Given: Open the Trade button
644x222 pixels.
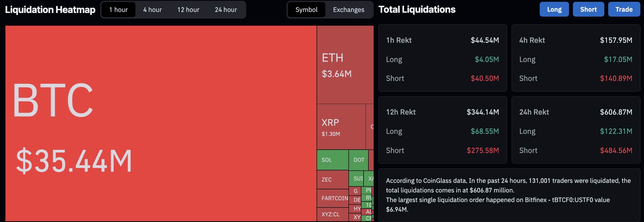Looking at the screenshot, I should click(x=624, y=10).
